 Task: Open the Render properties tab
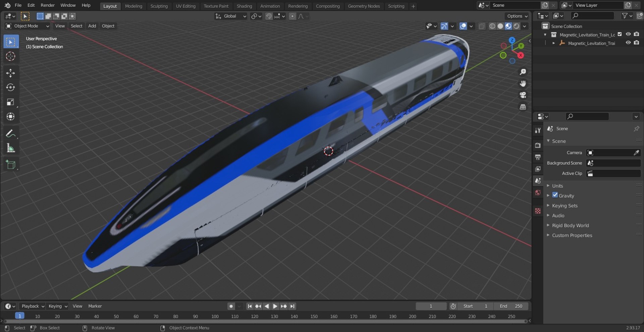point(538,145)
